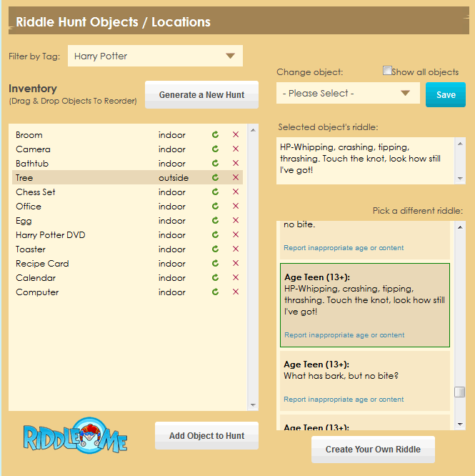Remove Calendar with its red X icon
475x476 pixels.
(x=236, y=278)
